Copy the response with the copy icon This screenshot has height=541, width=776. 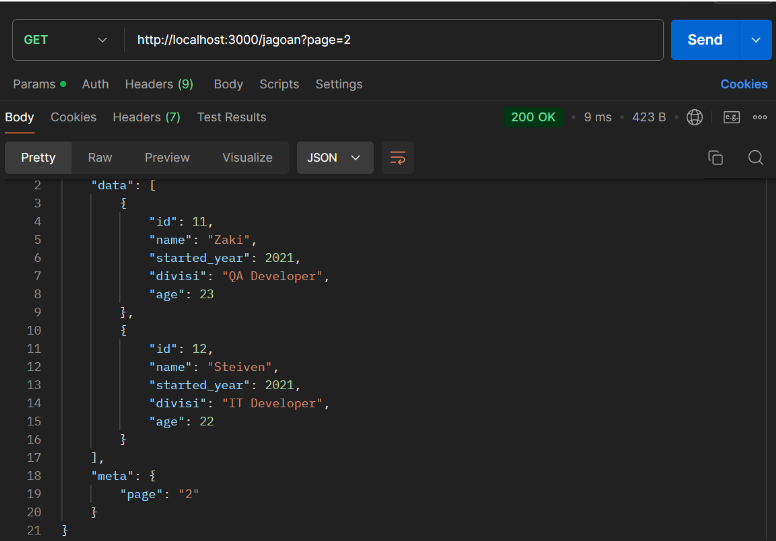pyautogui.click(x=715, y=158)
